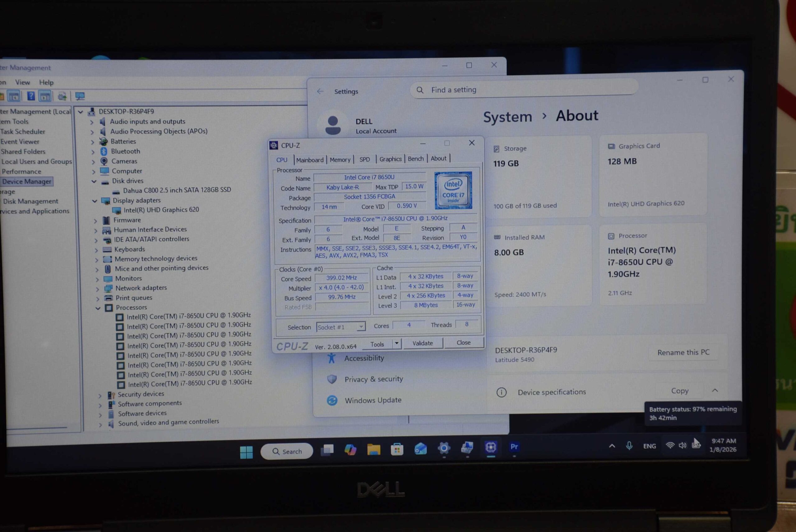Click the Windows Start button
The height and width of the screenshot is (532, 796).
coord(246,452)
